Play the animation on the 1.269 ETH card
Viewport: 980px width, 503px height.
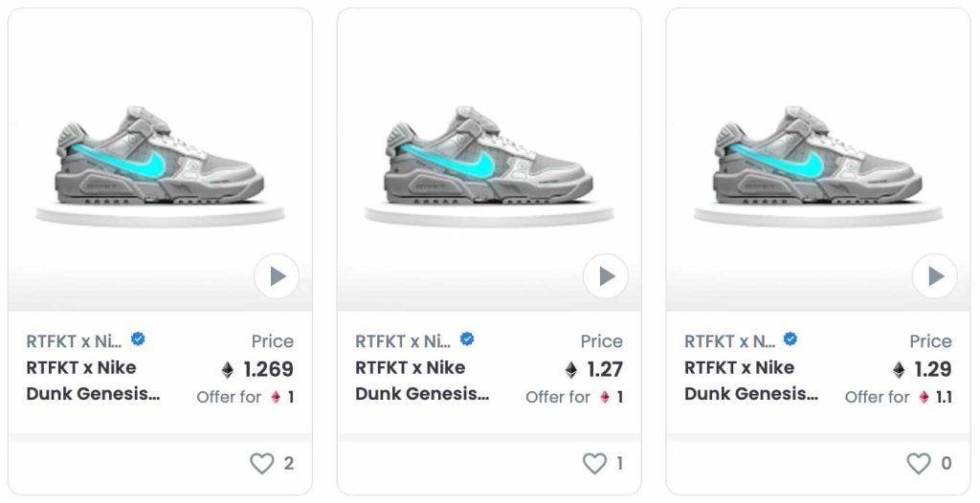pyautogui.click(x=277, y=276)
